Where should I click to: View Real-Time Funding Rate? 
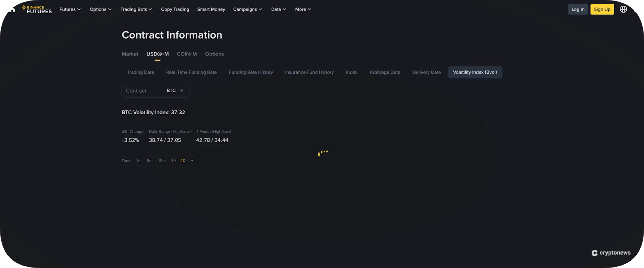tap(191, 72)
